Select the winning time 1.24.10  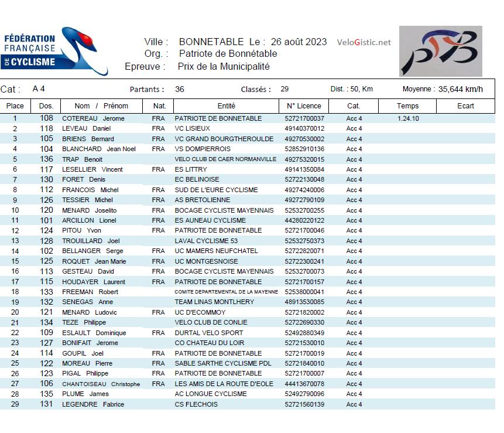click(408, 118)
